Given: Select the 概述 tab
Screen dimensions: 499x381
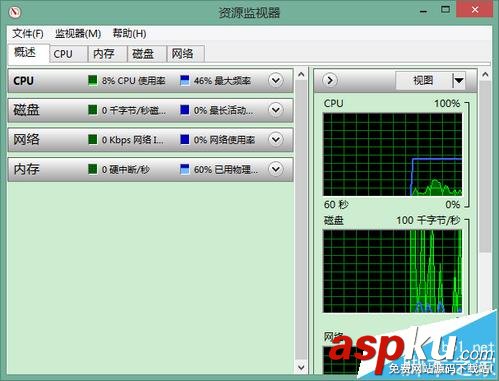Looking at the screenshot, I should tap(29, 52).
